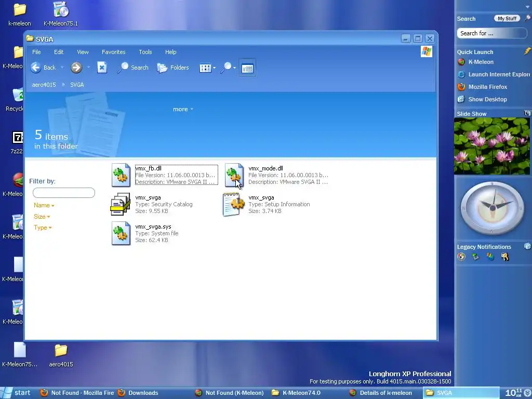Launch Mozilla Firefox from Quick Launch
This screenshot has width=532, height=399.
click(482, 87)
